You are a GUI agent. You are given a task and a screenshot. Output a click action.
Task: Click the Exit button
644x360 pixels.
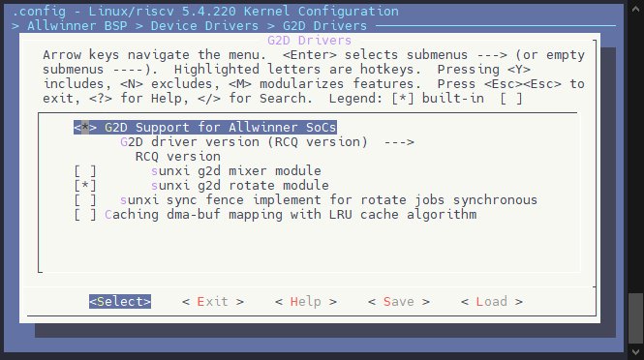[213, 301]
